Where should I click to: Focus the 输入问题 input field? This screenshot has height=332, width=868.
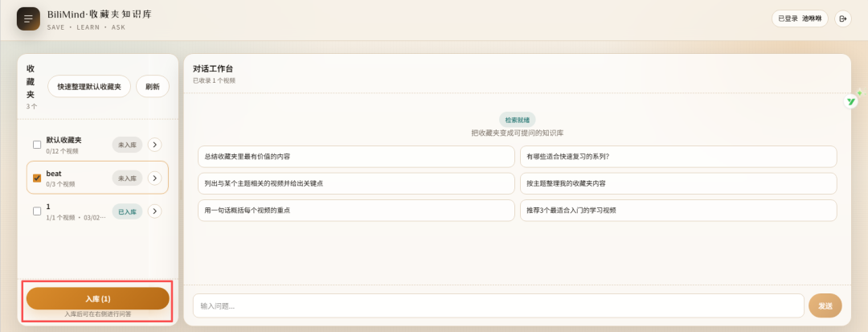click(498, 305)
